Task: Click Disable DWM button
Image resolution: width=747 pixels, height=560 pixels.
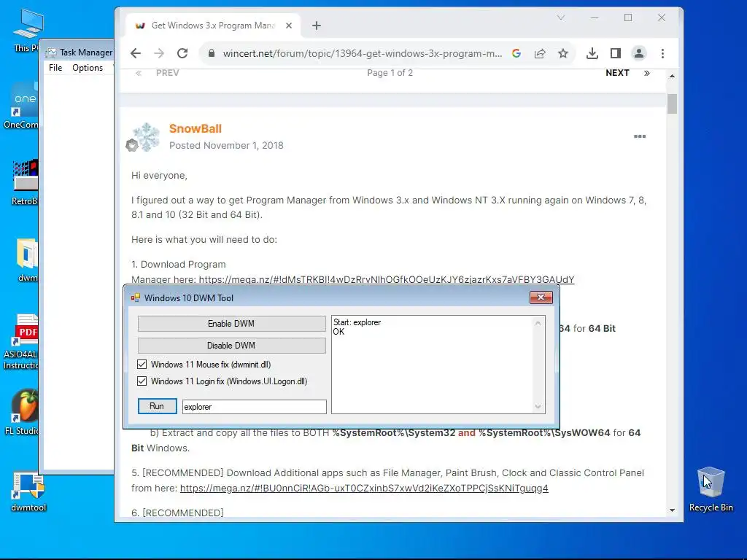Action: point(231,346)
